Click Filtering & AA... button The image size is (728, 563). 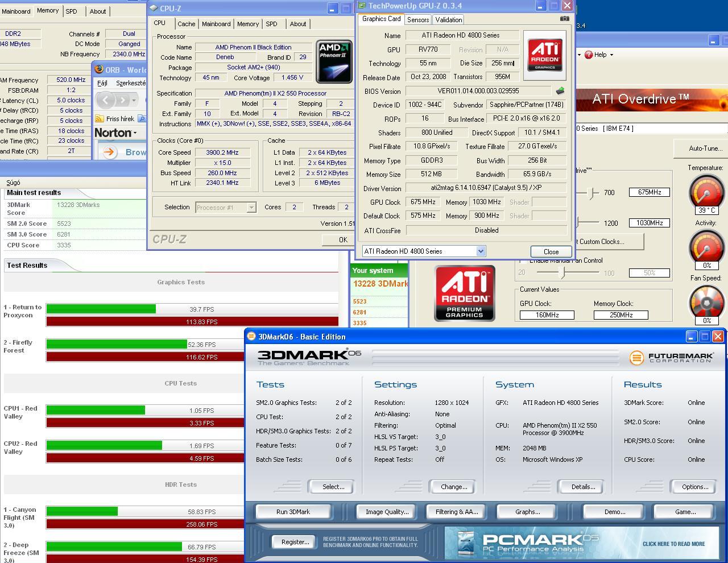(x=457, y=512)
